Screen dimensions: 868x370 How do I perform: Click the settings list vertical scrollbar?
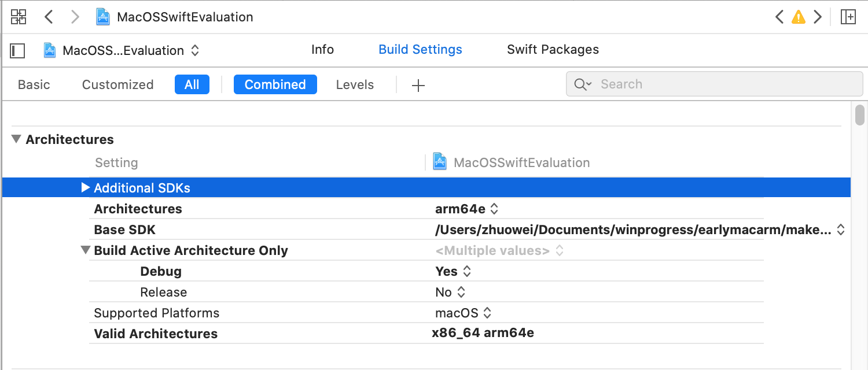click(860, 114)
